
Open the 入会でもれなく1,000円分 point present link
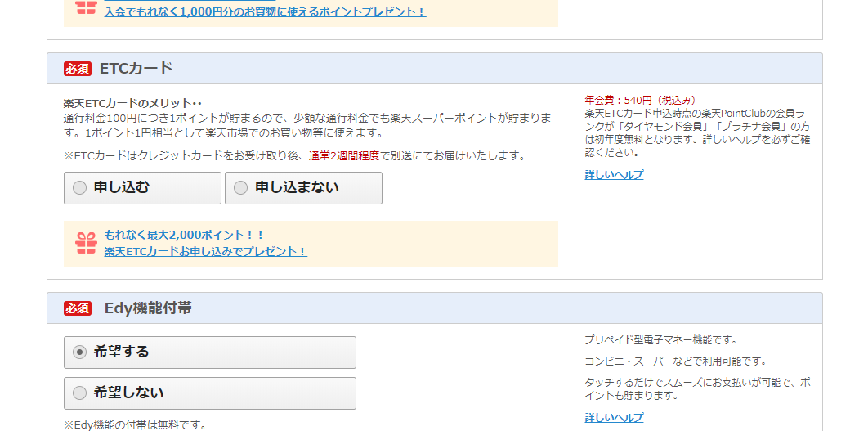265,12
